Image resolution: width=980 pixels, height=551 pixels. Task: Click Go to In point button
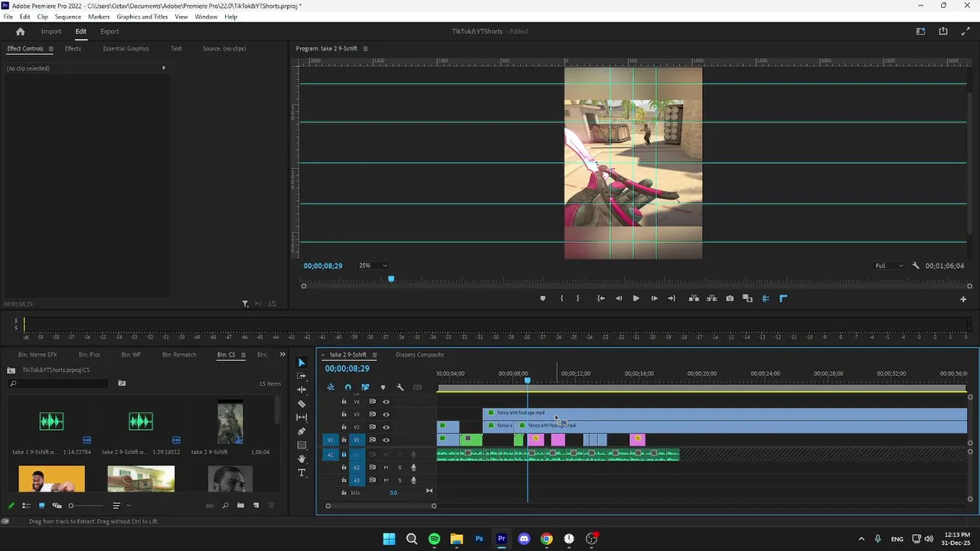(601, 298)
